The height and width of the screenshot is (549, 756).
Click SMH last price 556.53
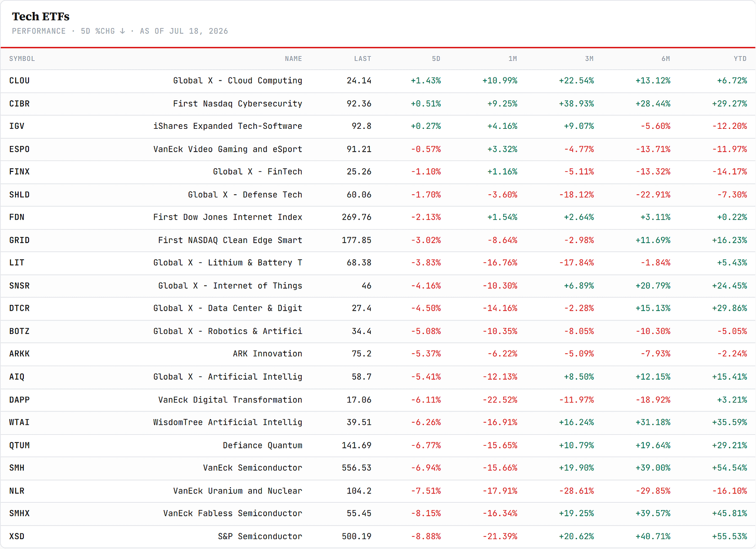coord(357,468)
